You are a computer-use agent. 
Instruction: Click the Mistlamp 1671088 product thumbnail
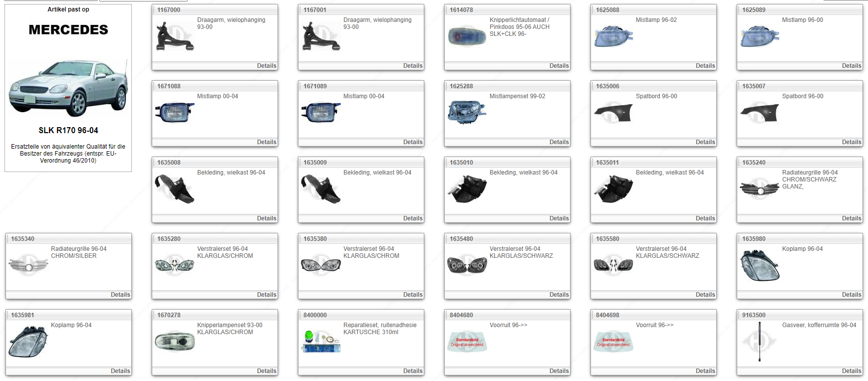pyautogui.click(x=174, y=113)
